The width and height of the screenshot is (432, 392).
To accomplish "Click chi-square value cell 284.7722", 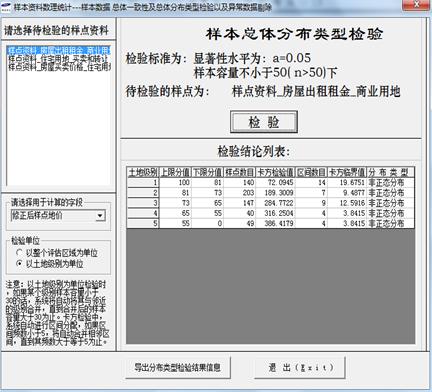I will [276, 203].
